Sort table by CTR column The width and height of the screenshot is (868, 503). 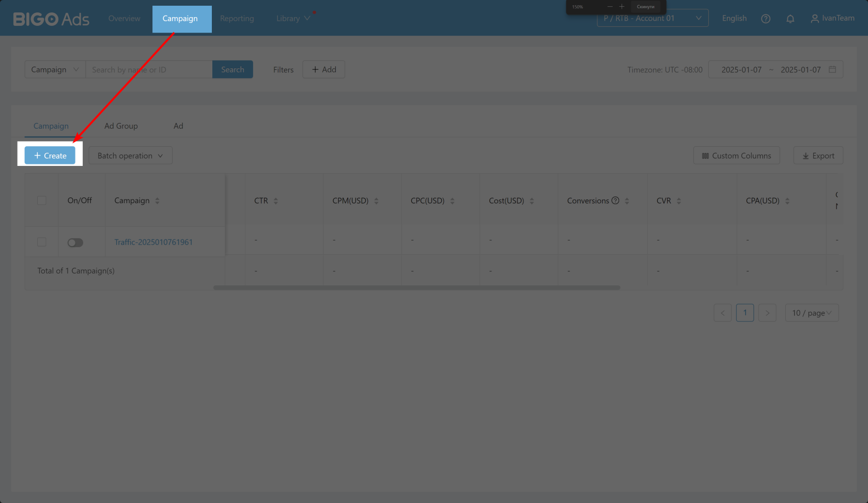(x=276, y=201)
